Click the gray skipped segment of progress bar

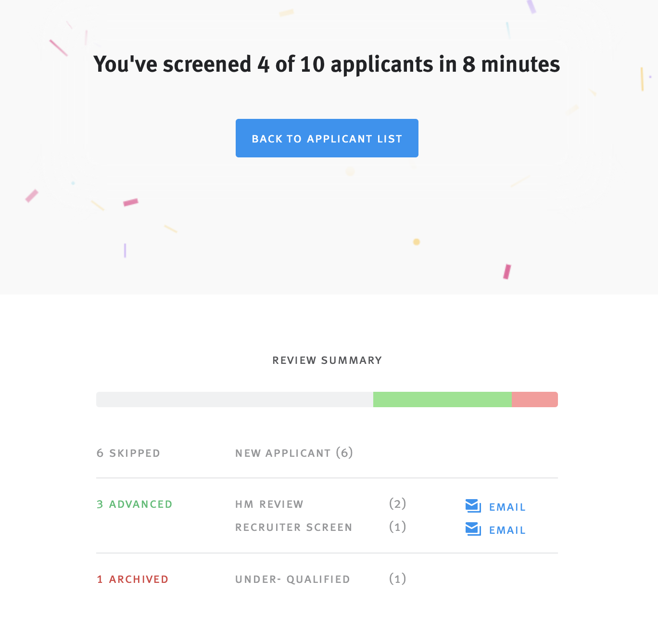pos(234,399)
